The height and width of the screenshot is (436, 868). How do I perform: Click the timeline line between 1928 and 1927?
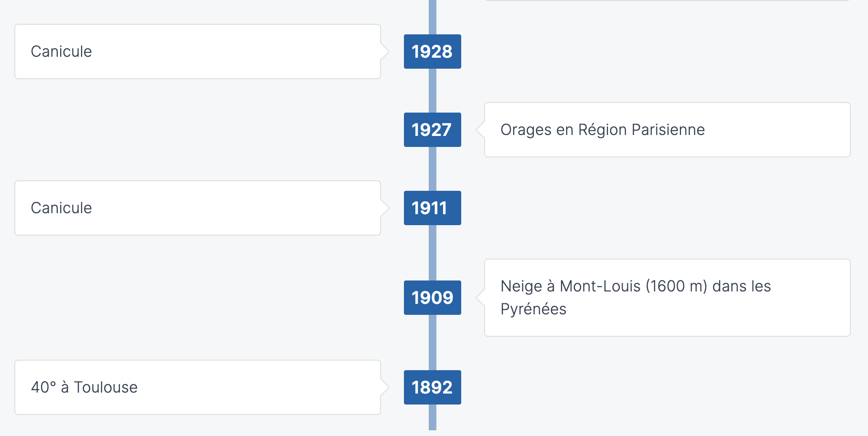pyautogui.click(x=433, y=91)
